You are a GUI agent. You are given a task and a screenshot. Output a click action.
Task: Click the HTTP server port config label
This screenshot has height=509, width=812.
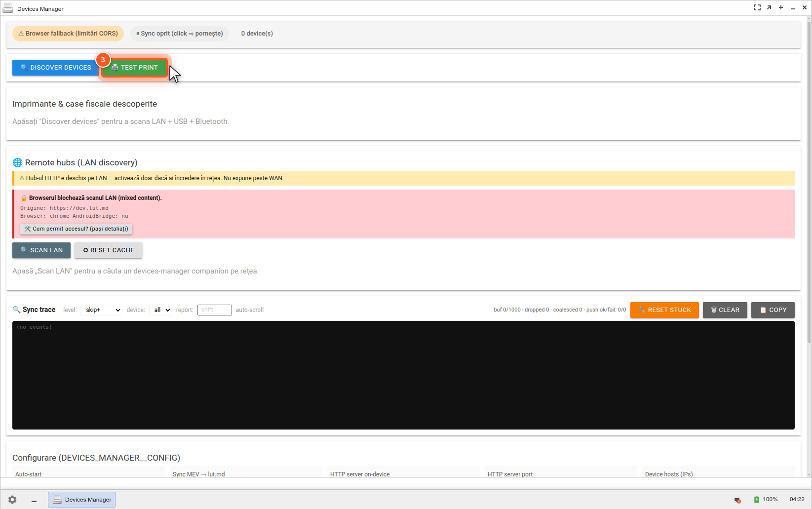pyautogui.click(x=510, y=474)
